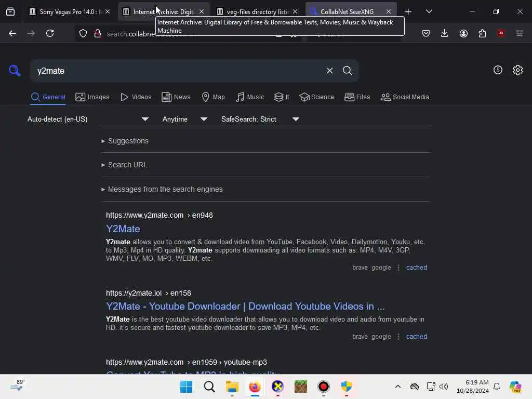Open Windows taskbar search
Image resolution: width=532 pixels, height=399 pixels.
[x=209, y=387]
